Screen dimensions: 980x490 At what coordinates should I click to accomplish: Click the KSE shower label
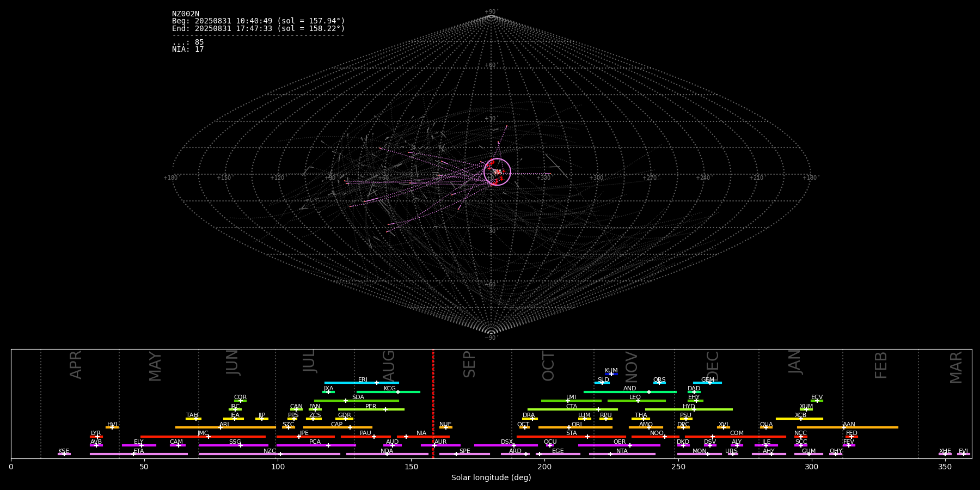click(64, 451)
